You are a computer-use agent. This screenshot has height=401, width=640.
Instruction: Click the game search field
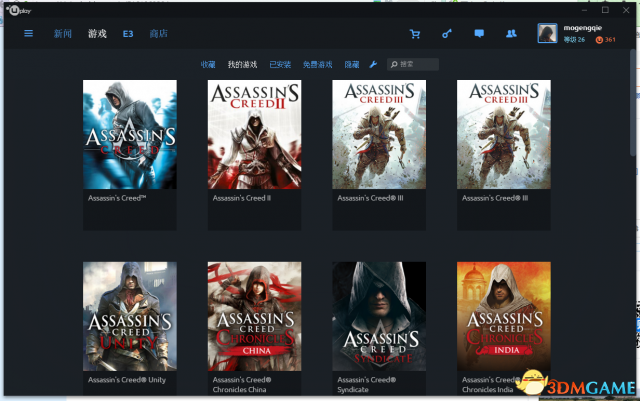413,64
